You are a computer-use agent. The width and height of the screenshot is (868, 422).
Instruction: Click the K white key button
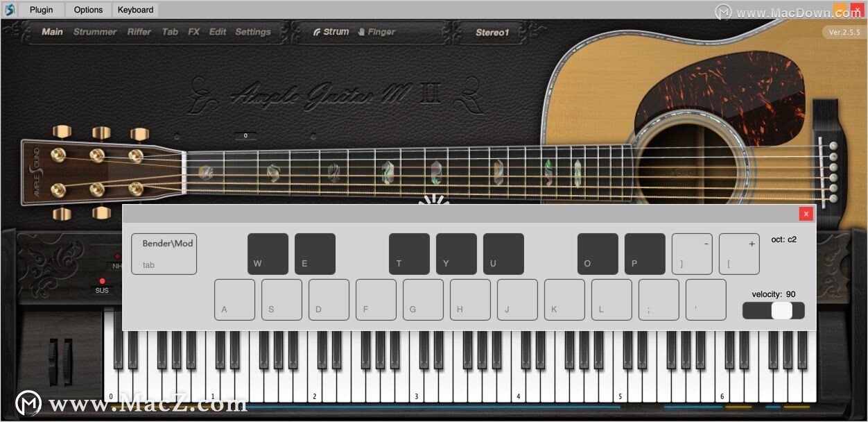[564, 300]
